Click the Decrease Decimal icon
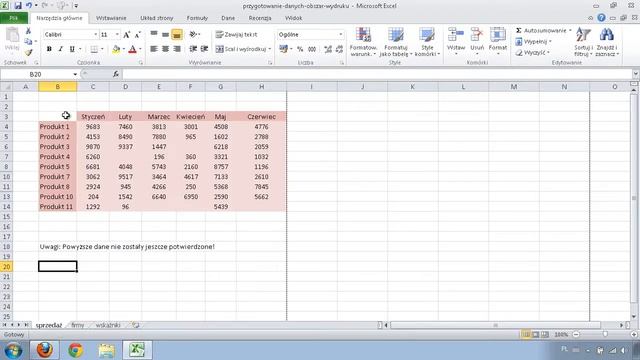Viewport: 640px width, 360px height. point(339,49)
